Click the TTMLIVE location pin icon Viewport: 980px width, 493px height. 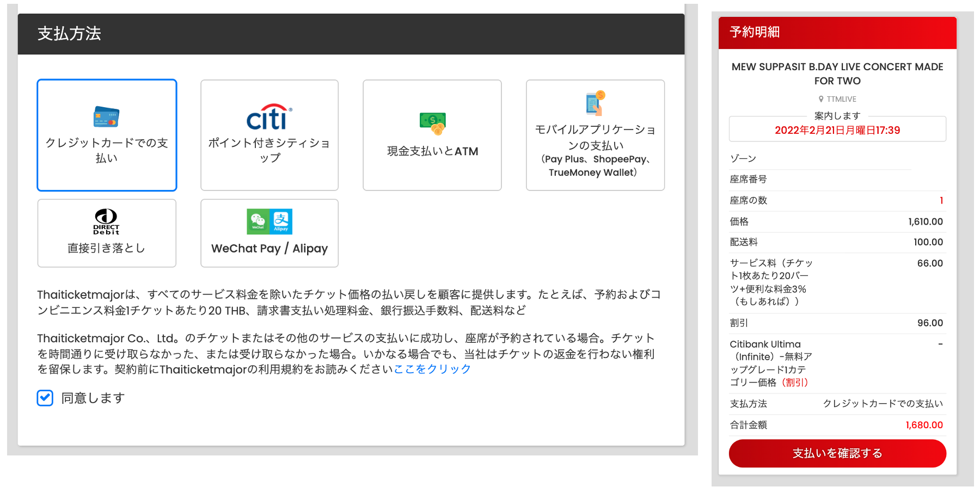click(821, 99)
